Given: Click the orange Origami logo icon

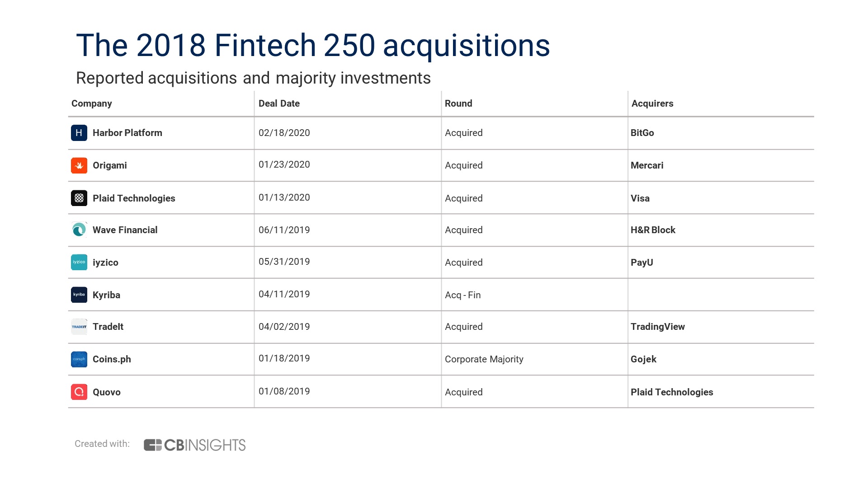Looking at the screenshot, I should (79, 165).
